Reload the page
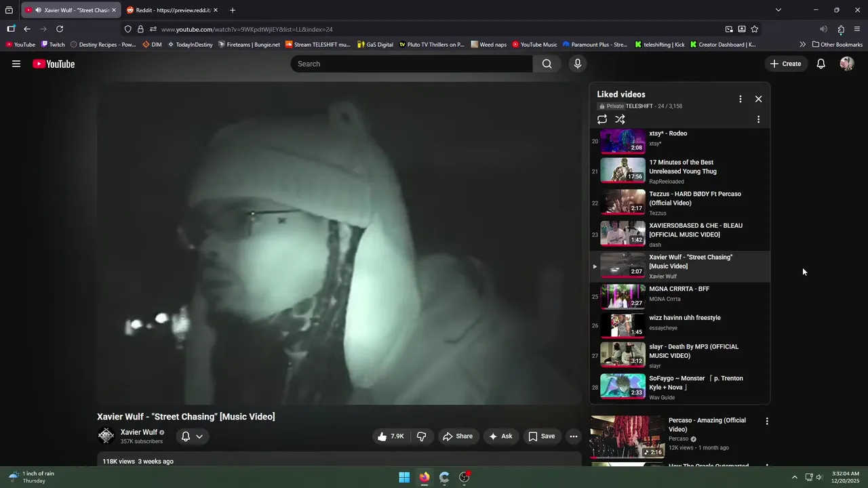 [x=60, y=29]
